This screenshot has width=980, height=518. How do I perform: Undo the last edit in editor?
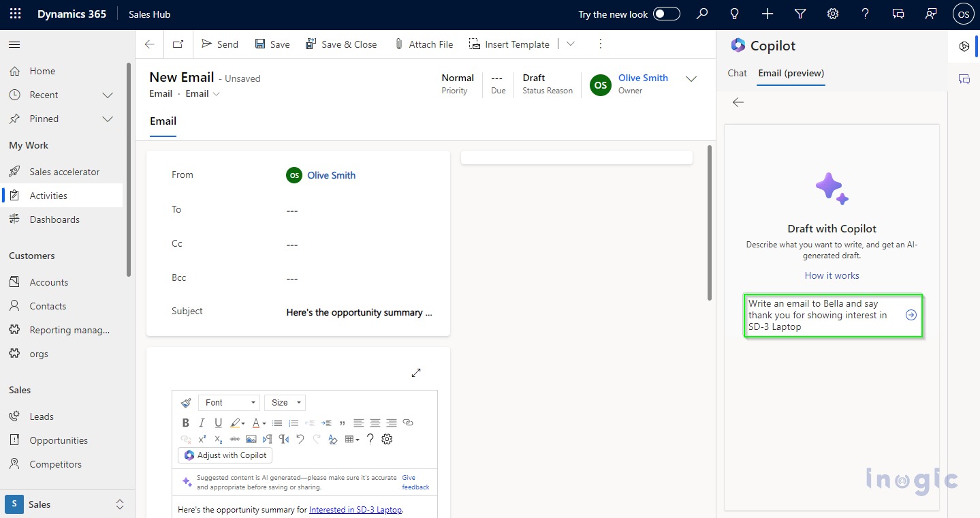coord(300,440)
